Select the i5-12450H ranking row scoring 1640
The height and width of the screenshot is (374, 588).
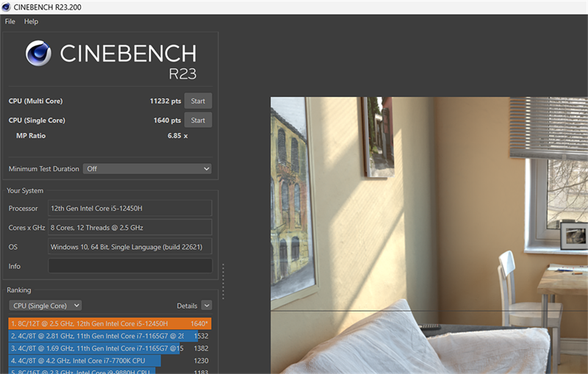[110, 323]
